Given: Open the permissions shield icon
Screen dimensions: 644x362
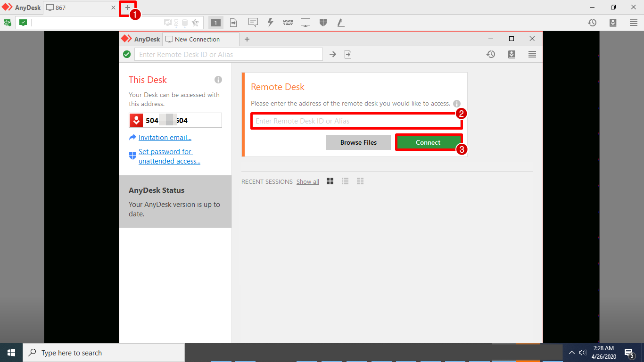Looking at the screenshot, I should [x=323, y=23].
